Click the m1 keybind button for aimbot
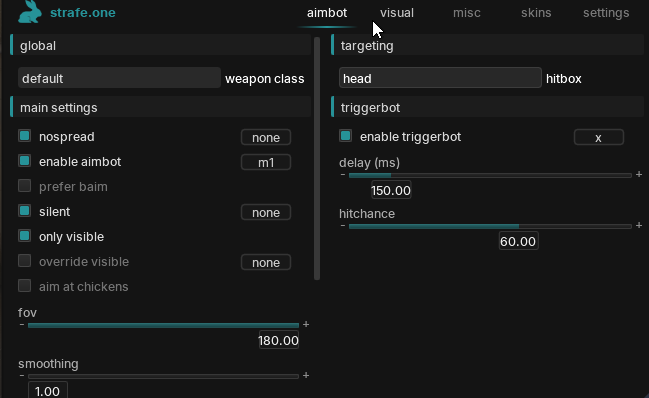 (x=266, y=162)
